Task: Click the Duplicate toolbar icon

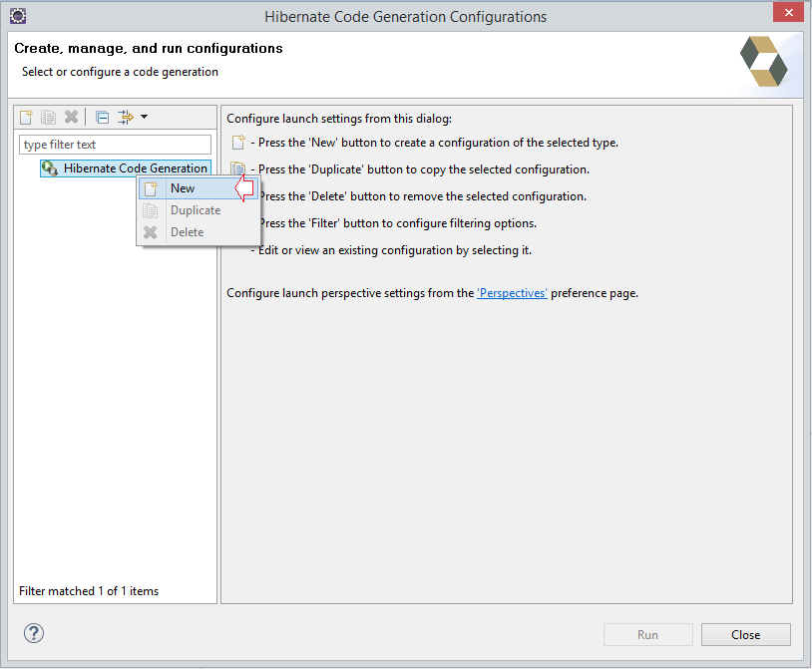Action: pyautogui.click(x=48, y=117)
